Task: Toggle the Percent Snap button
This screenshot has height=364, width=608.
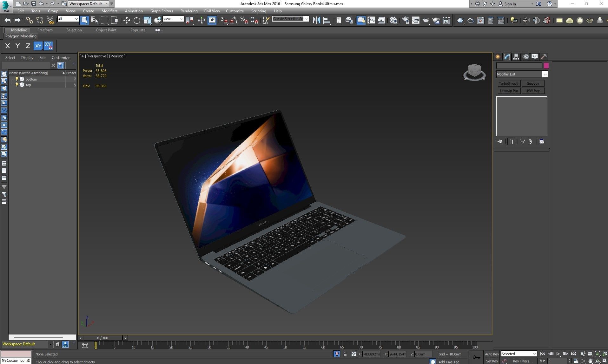Action: [x=244, y=20]
